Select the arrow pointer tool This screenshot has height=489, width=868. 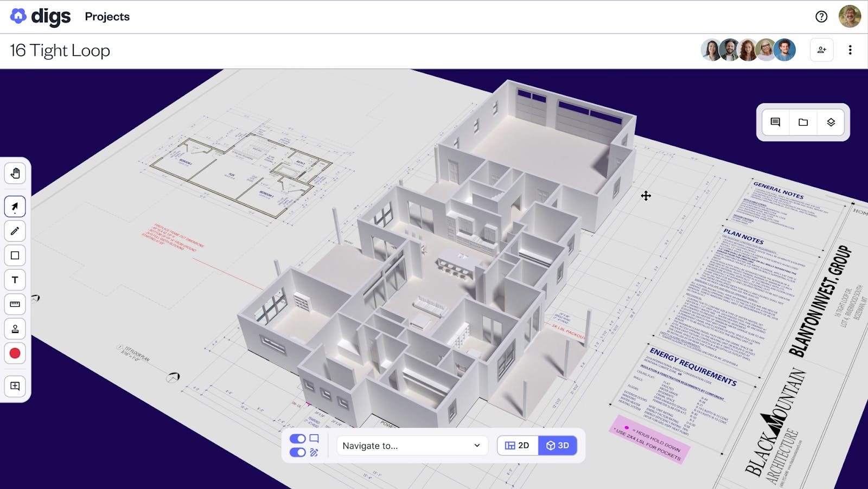[15, 207]
